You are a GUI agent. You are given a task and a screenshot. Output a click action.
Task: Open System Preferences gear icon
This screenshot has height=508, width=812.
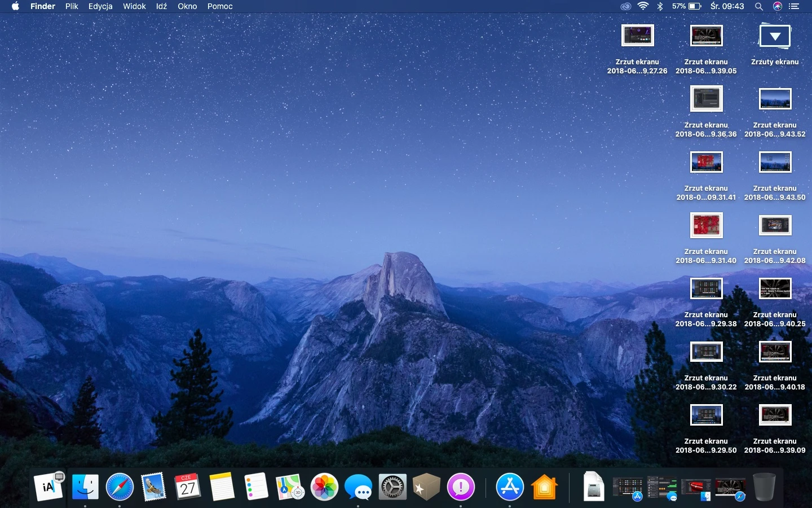point(392,487)
